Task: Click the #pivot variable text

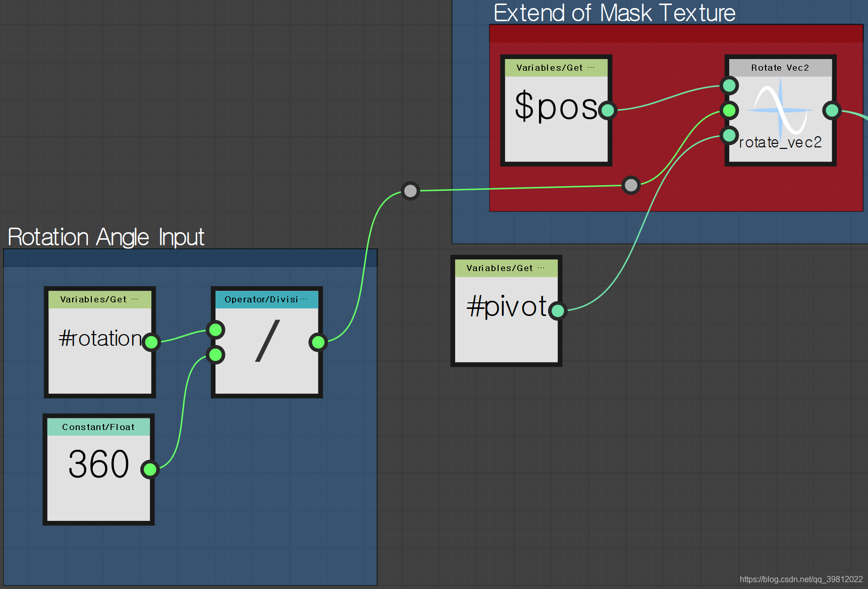Action: click(x=507, y=306)
